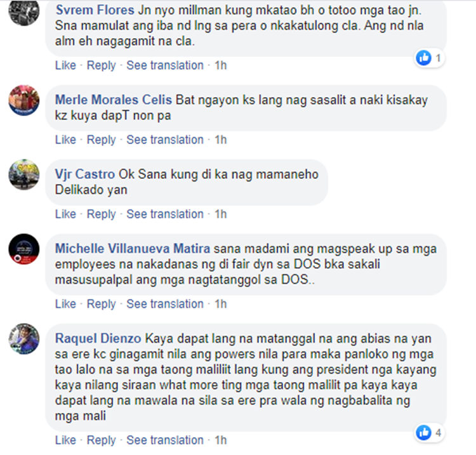The image size is (476, 455).
Task: Click 1h timestamp on Michelle's comment
Action: (221, 304)
